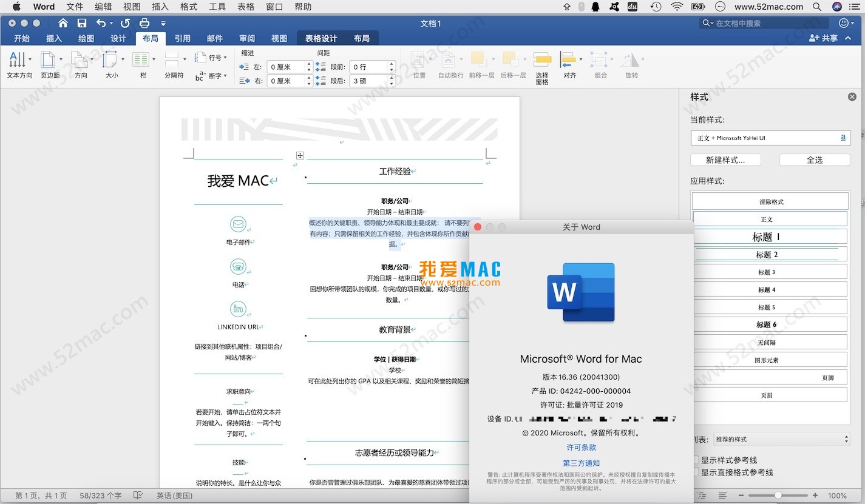
Task: Open the 断字 hyphenation option
Action: [x=211, y=76]
